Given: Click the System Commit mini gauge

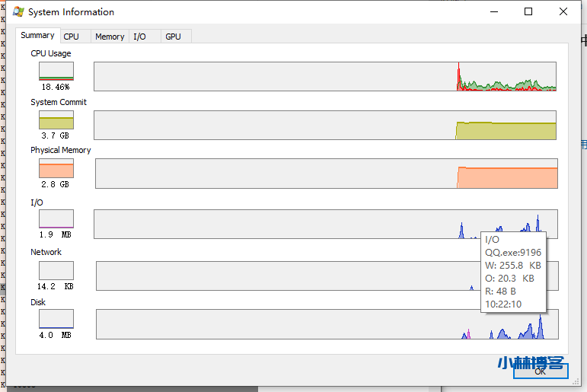Looking at the screenshot, I should pyautogui.click(x=56, y=120).
